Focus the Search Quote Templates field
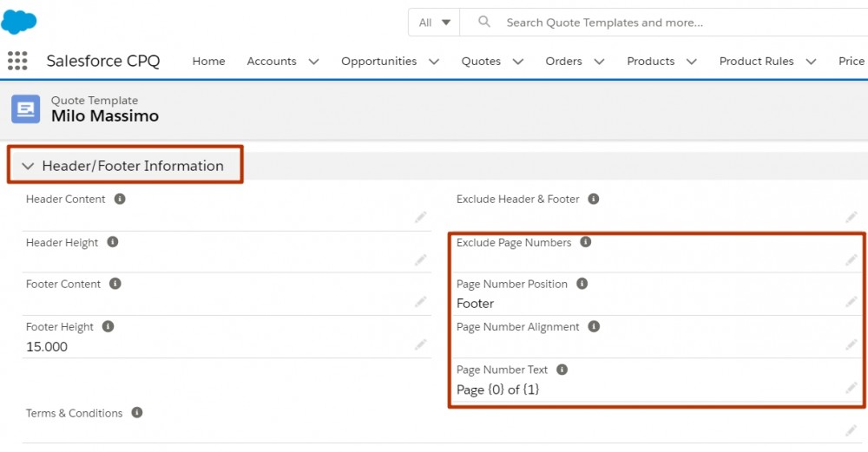The width and height of the screenshot is (868, 452). pyautogui.click(x=664, y=23)
